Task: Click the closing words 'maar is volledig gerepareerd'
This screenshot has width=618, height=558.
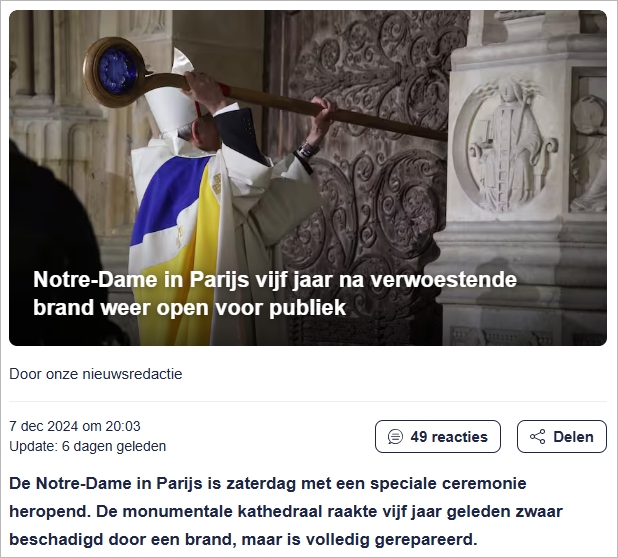Action: [359, 539]
